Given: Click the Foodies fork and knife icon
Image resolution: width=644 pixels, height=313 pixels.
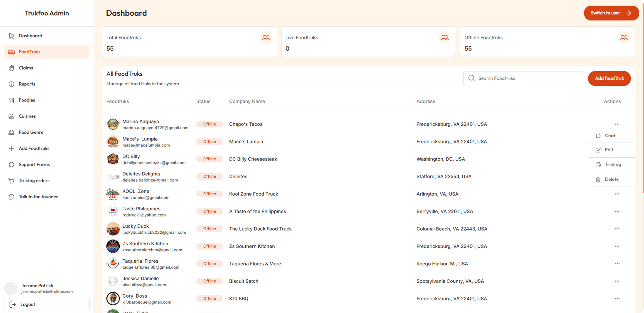Looking at the screenshot, I should [x=12, y=100].
